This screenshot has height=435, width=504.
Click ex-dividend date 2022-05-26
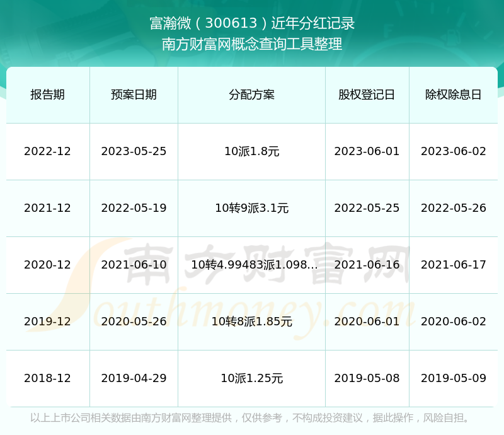[453, 208]
